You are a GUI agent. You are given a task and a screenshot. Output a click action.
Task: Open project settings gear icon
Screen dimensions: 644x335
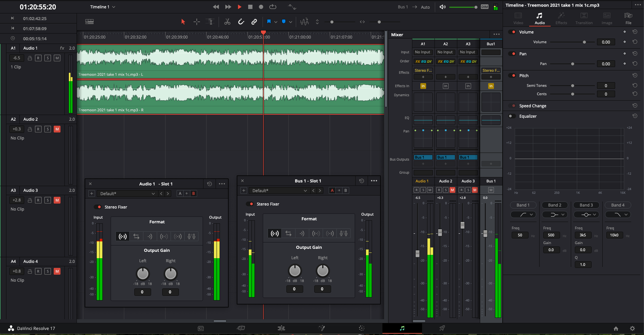(x=632, y=329)
